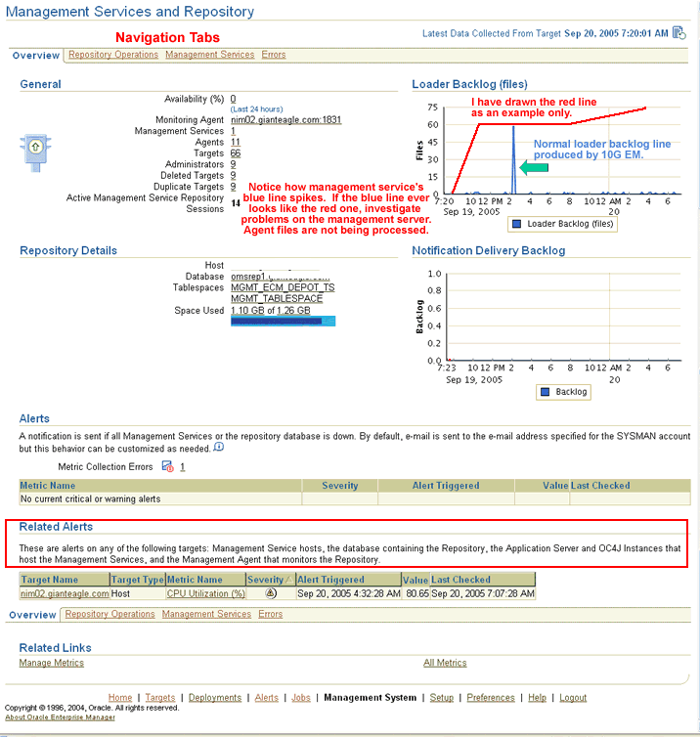Open the Manage Metrics related link
The width and height of the screenshot is (700, 737).
pos(52,663)
